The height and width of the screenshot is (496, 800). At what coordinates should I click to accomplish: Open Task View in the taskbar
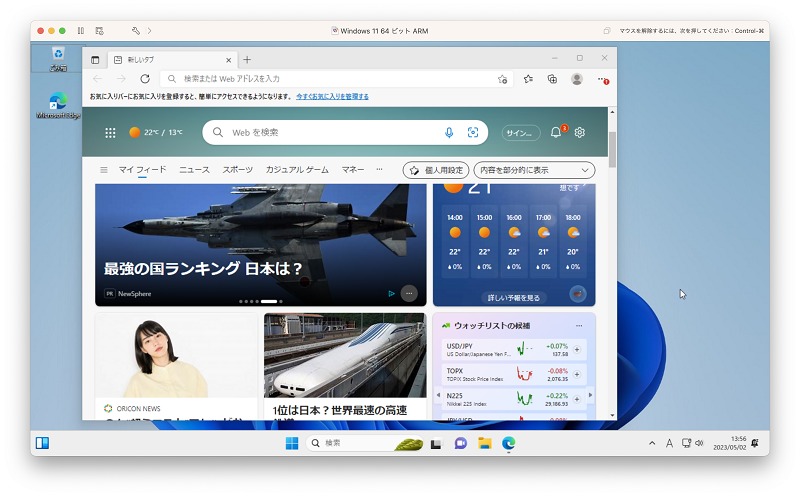tap(436, 444)
